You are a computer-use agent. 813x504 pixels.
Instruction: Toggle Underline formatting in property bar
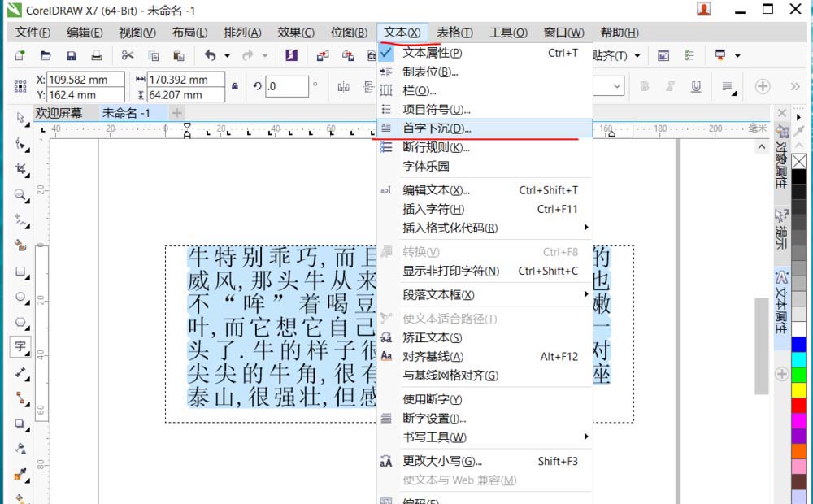696,85
